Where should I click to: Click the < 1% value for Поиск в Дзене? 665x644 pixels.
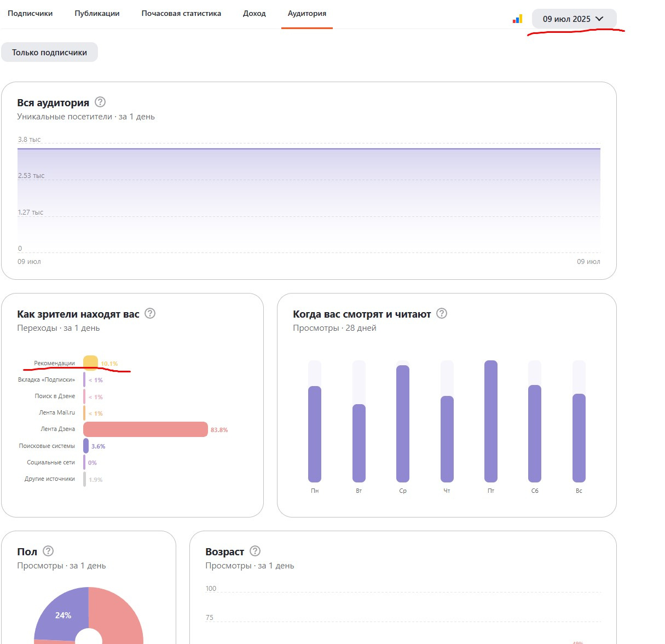pos(96,397)
